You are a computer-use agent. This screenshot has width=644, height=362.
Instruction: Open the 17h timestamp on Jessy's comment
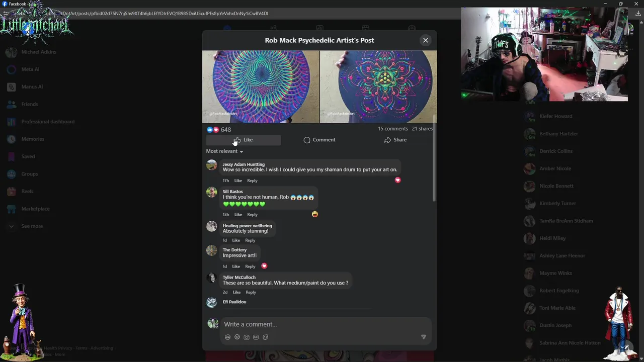click(x=226, y=180)
